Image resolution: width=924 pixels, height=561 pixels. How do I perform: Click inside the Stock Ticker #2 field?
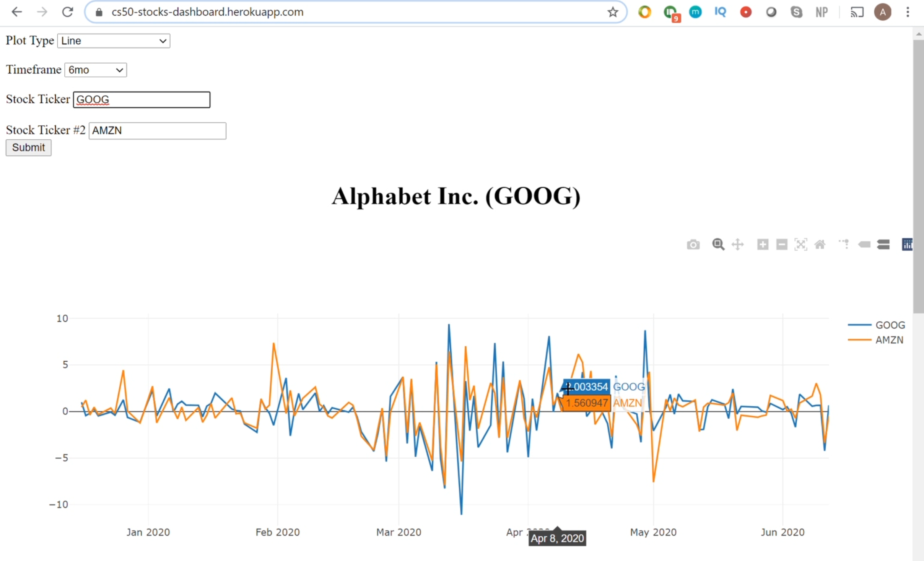[x=157, y=130]
